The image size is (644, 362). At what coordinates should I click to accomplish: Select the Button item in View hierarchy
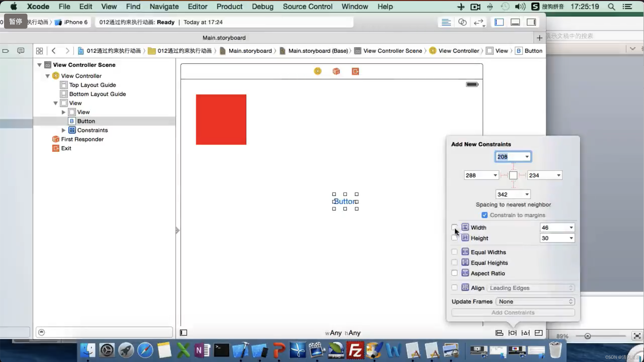coord(86,121)
